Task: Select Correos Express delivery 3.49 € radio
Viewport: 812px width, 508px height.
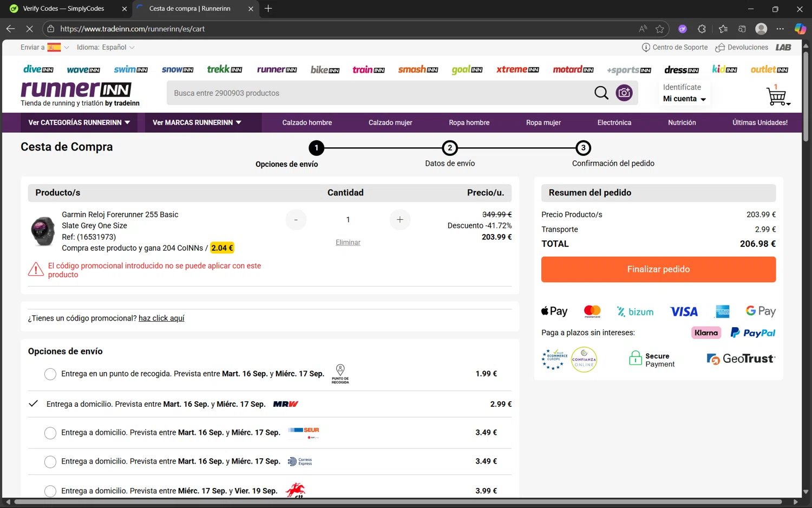Action: coord(50,462)
